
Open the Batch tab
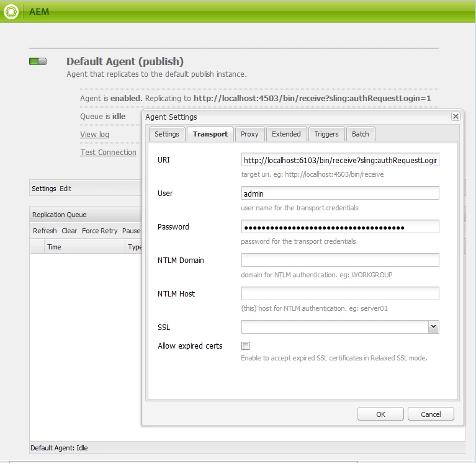point(361,134)
